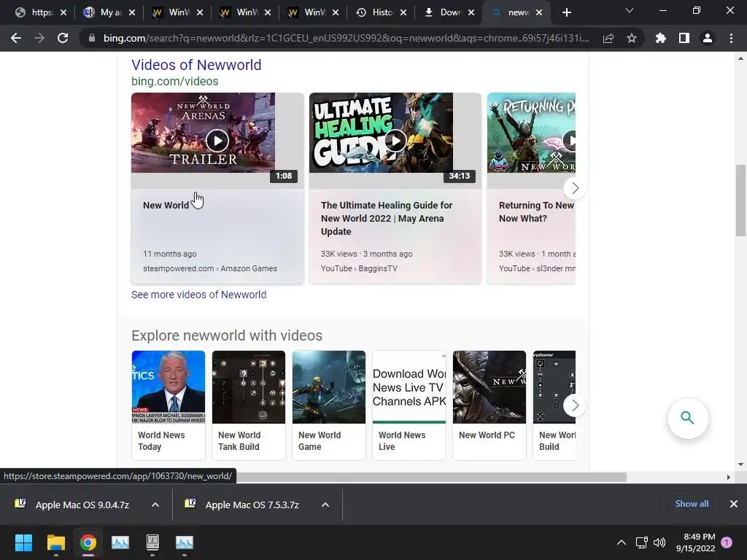
Task: Toggle the Chrome side panel icon
Action: coord(684,38)
